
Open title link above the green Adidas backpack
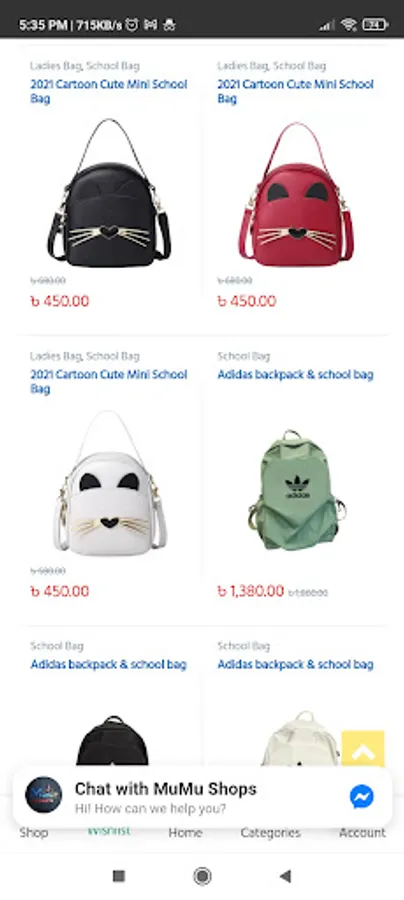pos(296,375)
